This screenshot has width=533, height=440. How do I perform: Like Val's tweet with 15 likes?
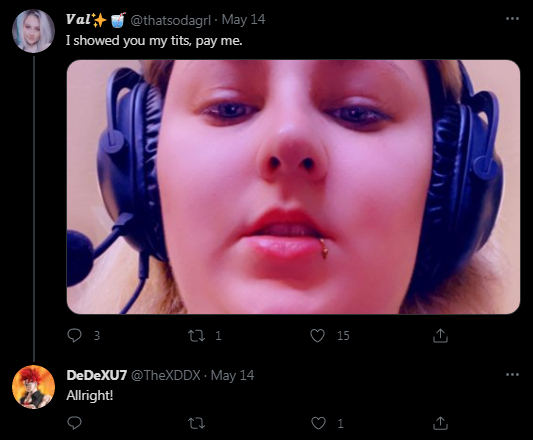[x=317, y=336]
